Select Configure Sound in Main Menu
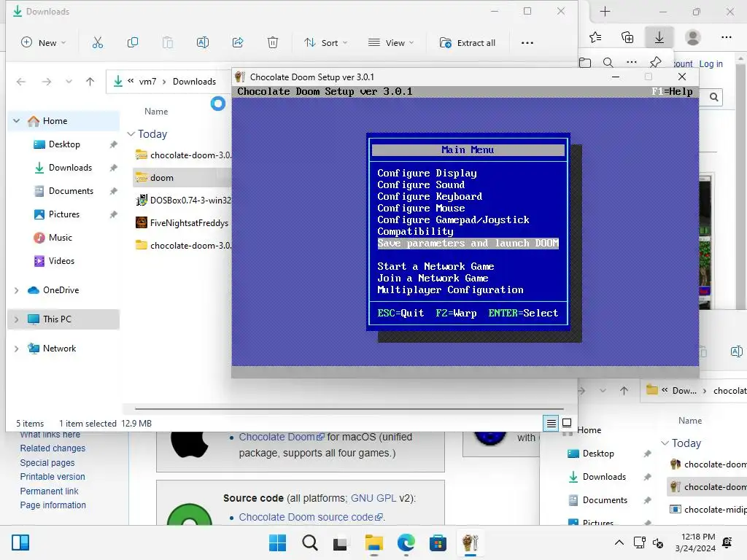This screenshot has width=747, height=560. 421,184
